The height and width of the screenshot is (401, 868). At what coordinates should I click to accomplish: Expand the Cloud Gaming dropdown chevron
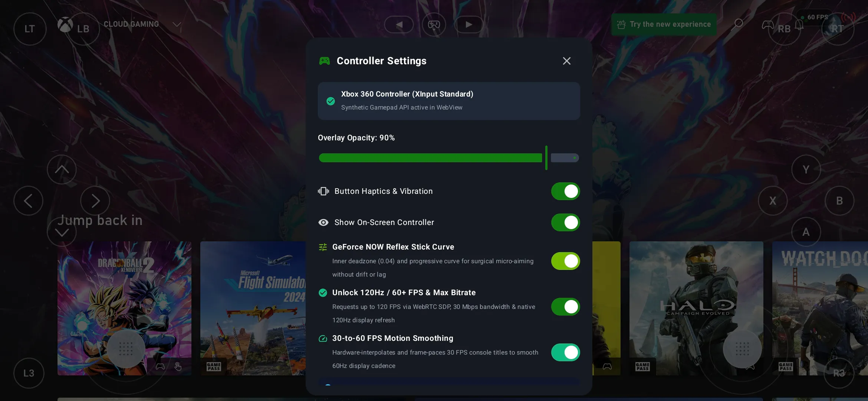click(177, 25)
